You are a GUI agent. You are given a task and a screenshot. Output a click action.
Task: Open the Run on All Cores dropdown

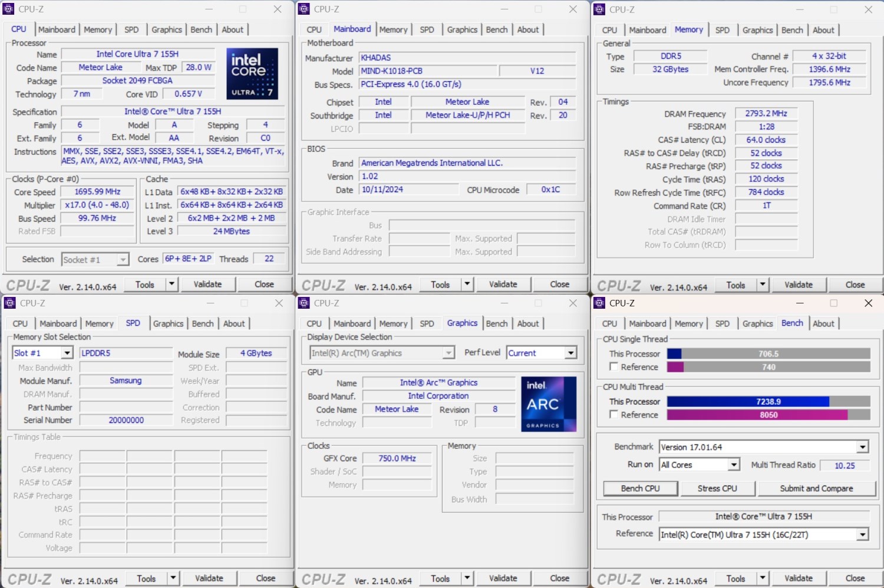click(x=733, y=465)
